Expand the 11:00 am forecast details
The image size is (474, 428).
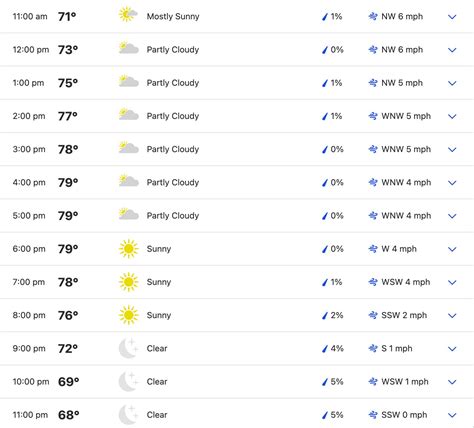(452, 17)
